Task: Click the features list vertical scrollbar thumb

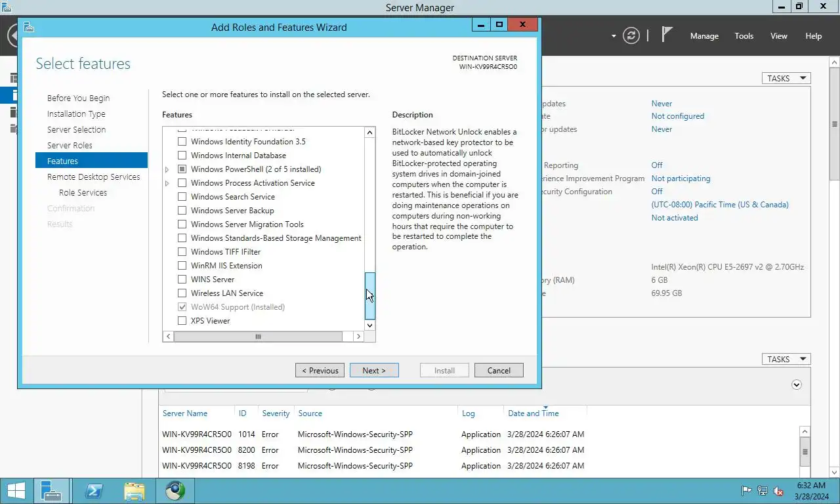Action: (x=369, y=295)
